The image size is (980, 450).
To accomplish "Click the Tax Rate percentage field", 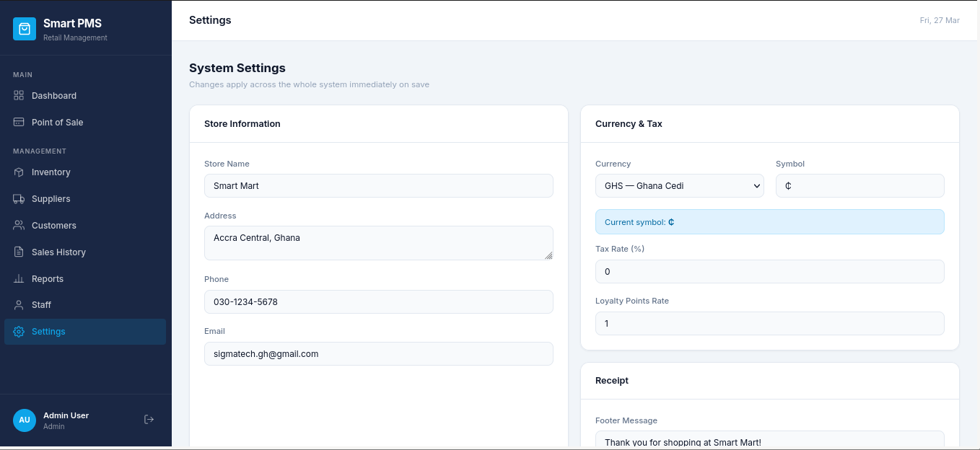I will coord(769,271).
